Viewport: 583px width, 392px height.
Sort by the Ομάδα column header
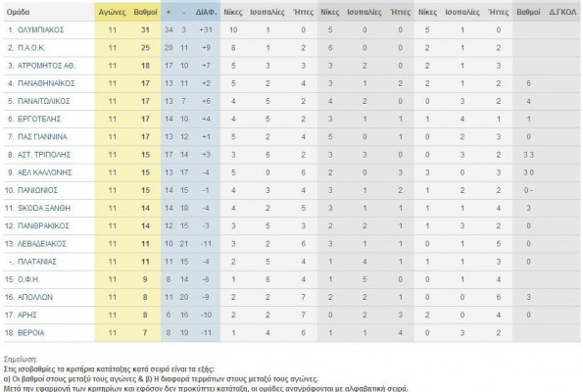click(x=18, y=12)
